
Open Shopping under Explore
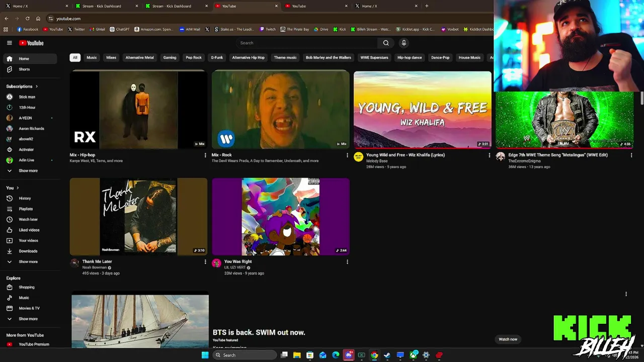tap(30, 287)
